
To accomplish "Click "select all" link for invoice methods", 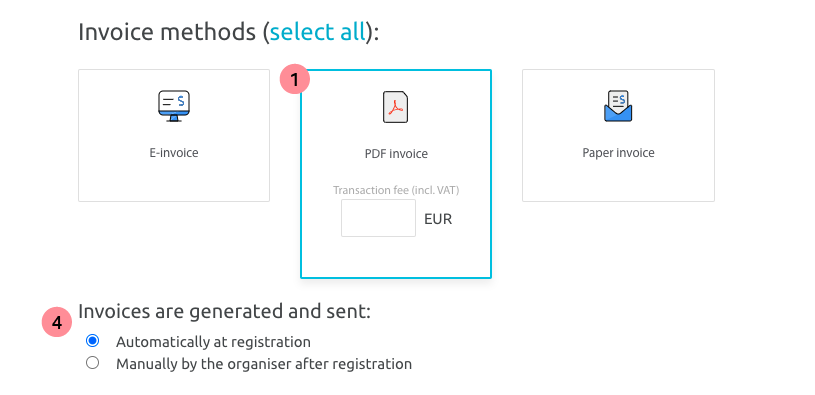I will [318, 32].
